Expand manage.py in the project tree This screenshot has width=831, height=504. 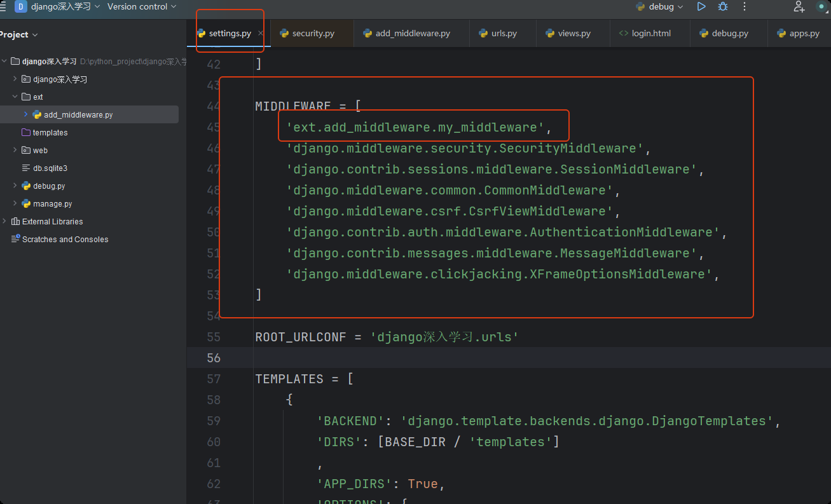(x=15, y=204)
